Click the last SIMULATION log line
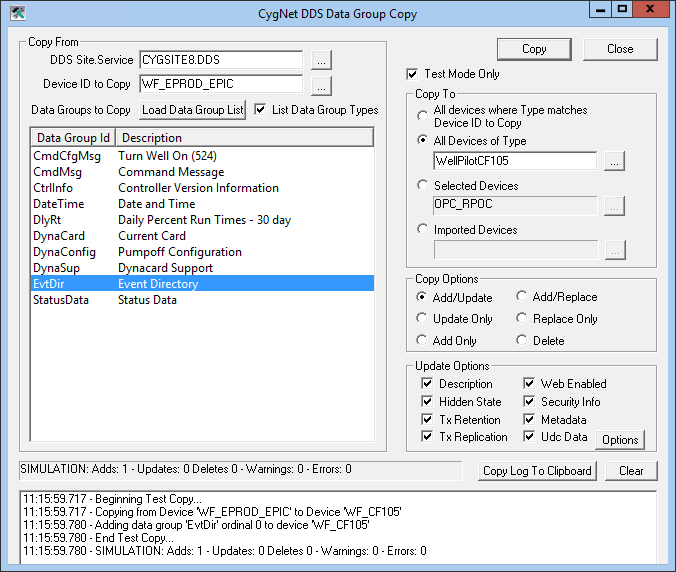 (x=225, y=551)
